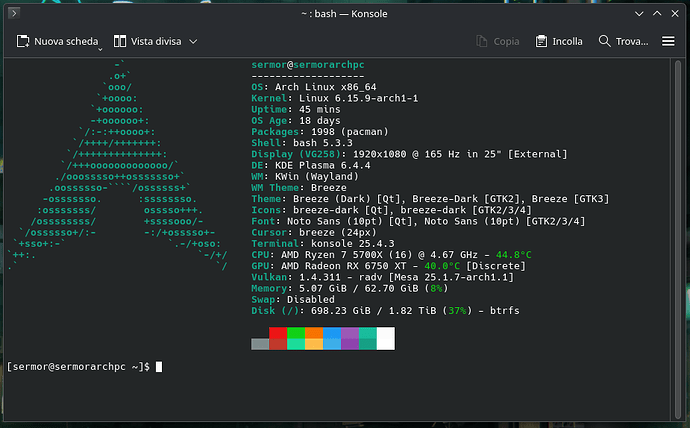
Task: Click the Nuova scheda text label
Action: point(66,41)
